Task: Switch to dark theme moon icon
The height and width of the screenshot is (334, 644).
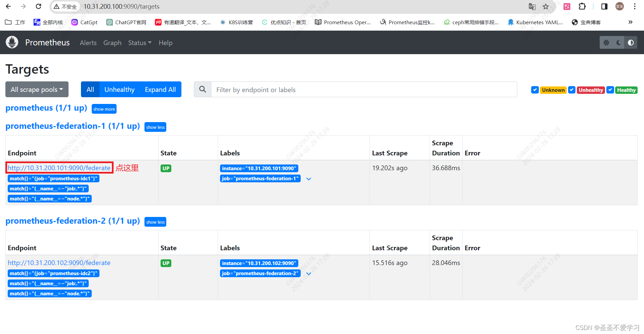Action: pos(618,42)
